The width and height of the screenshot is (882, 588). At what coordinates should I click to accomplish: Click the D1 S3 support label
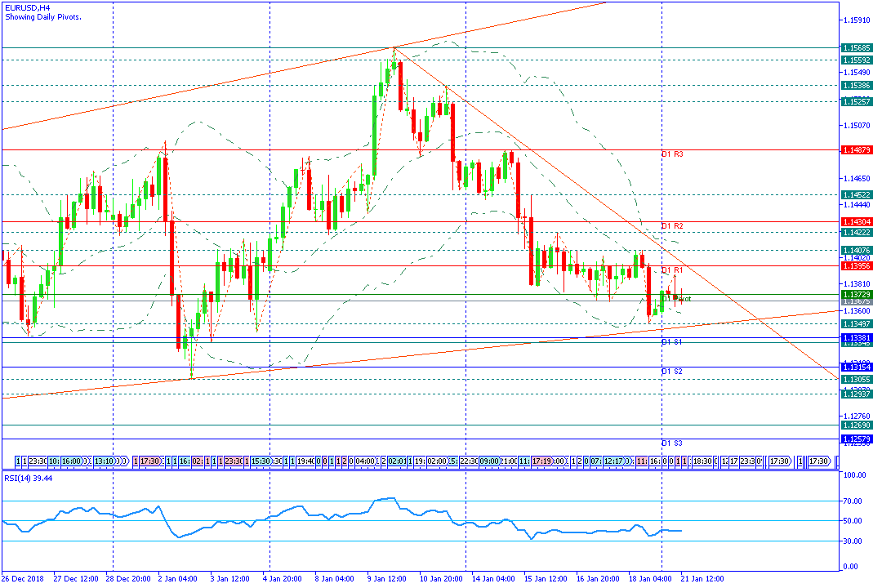pyautogui.click(x=672, y=443)
